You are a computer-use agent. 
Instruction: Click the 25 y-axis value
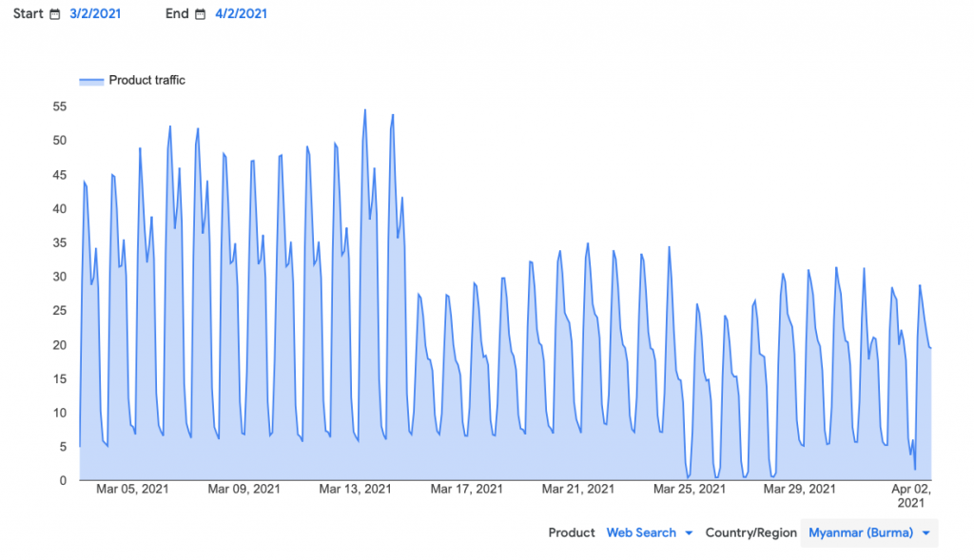[60, 310]
